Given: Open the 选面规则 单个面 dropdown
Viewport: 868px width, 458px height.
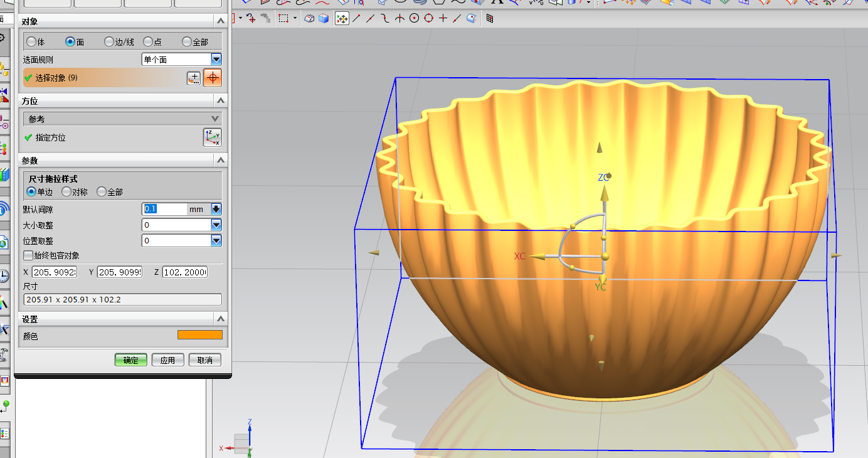Looking at the screenshot, I should (x=216, y=60).
